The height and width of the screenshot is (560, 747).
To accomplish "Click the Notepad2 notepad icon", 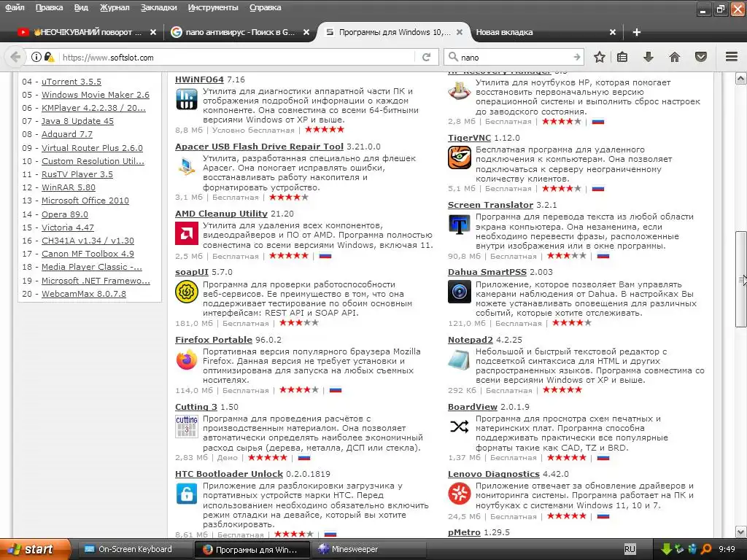I will 460,359.
